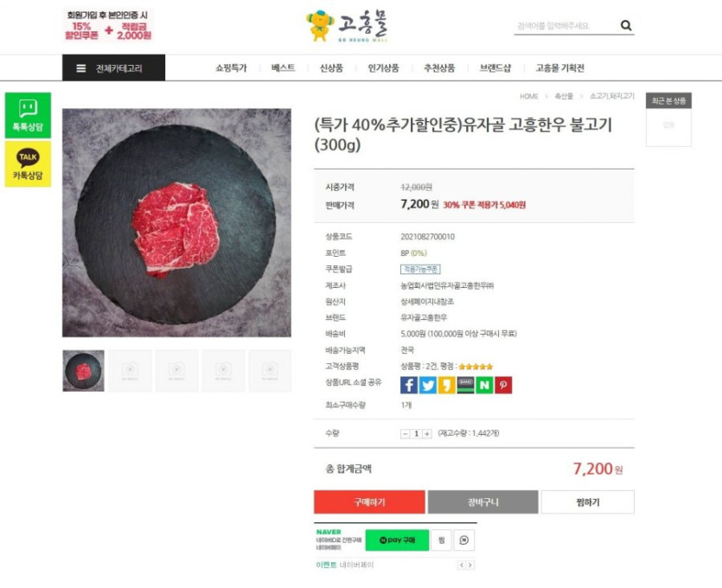Share product on Twitter

(x=428, y=385)
